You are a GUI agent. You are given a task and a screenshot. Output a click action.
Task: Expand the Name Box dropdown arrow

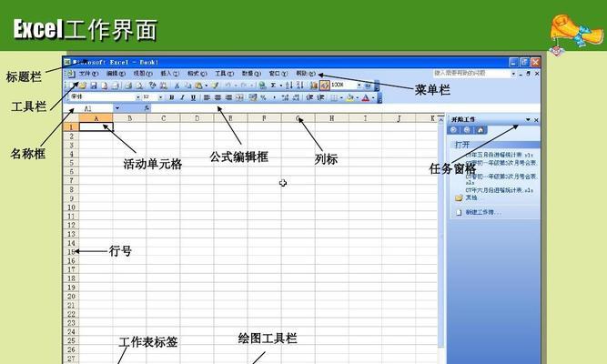117,108
